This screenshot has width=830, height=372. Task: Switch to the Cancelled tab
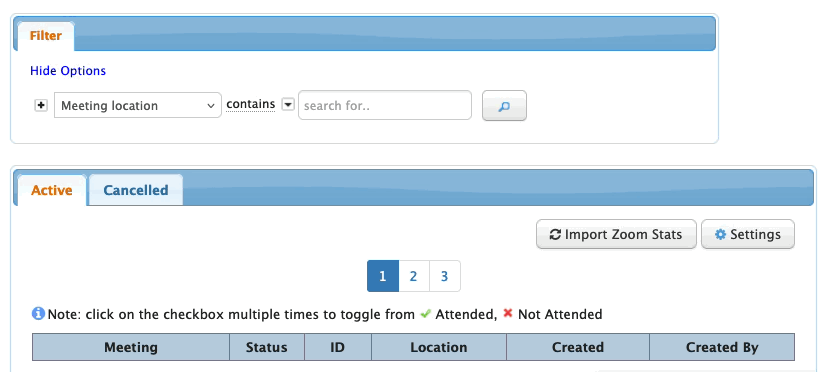(136, 190)
